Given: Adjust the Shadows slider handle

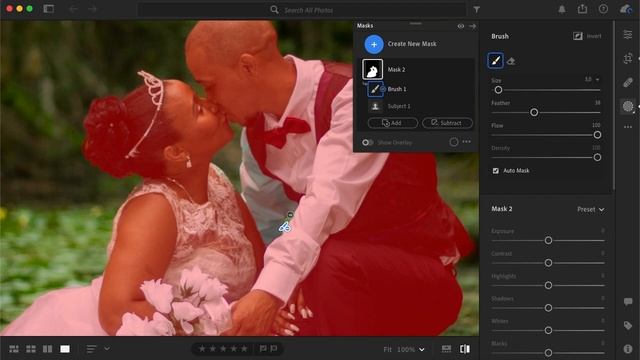Looking at the screenshot, I should click(548, 308).
